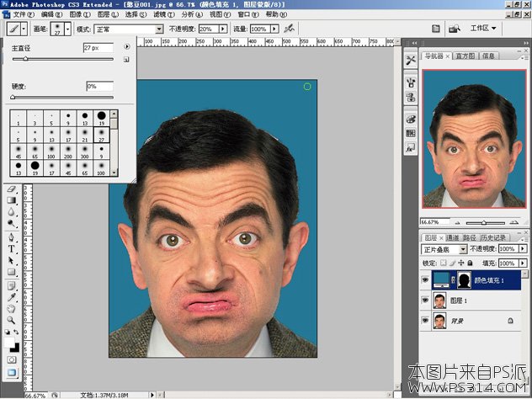
Task: Click the foreground color swatch
Action: 10,341
